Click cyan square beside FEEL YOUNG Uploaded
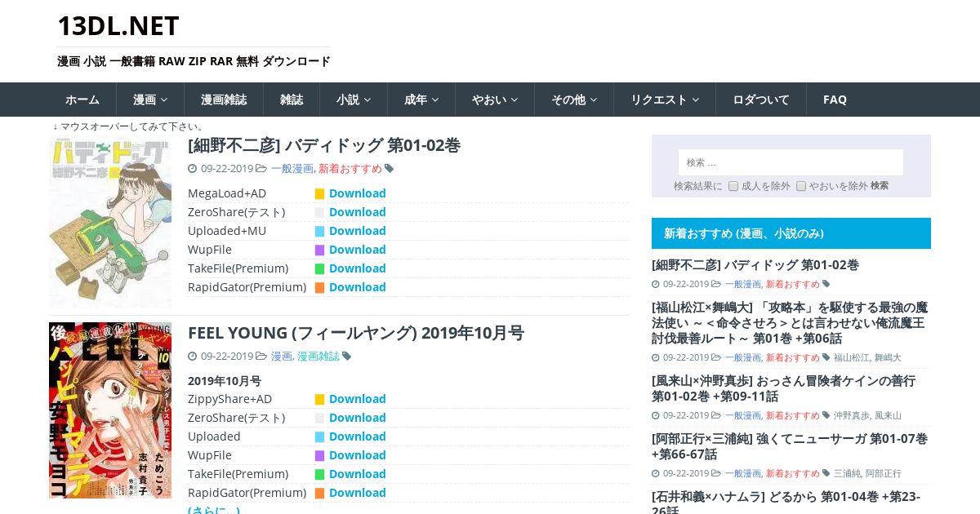Image resolution: width=980 pixels, height=514 pixels. click(x=320, y=437)
